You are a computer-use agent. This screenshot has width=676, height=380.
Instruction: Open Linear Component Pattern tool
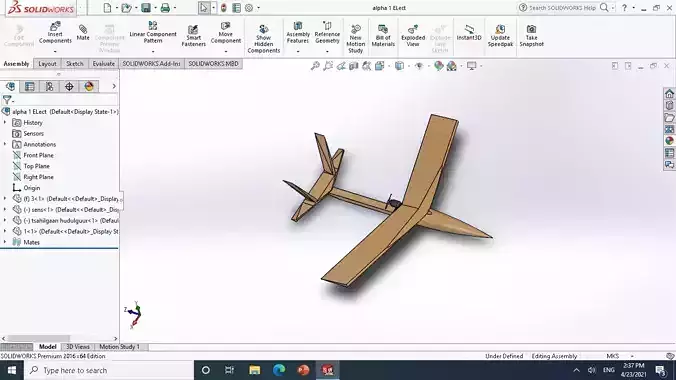point(153,32)
